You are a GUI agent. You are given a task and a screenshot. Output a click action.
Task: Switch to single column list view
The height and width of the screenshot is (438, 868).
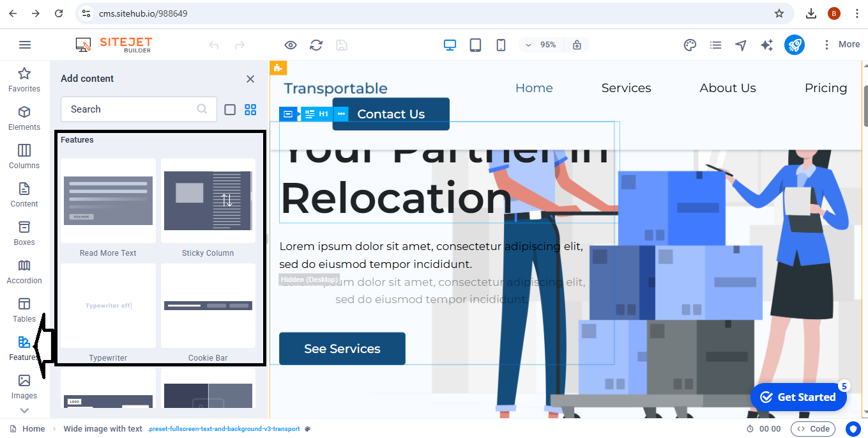230,109
